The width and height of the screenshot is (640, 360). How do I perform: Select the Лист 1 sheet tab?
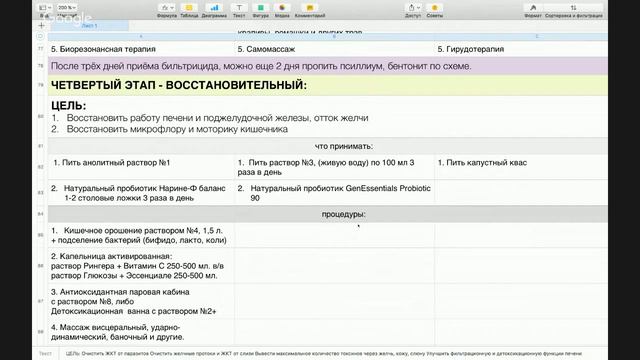pyautogui.click(x=89, y=26)
